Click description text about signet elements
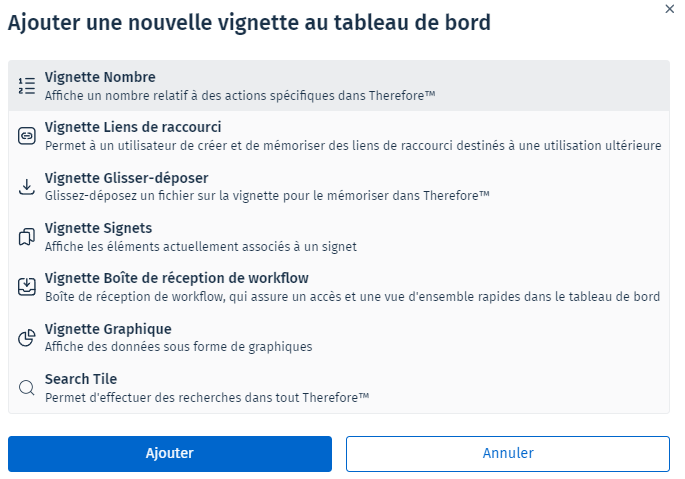 coord(200,246)
